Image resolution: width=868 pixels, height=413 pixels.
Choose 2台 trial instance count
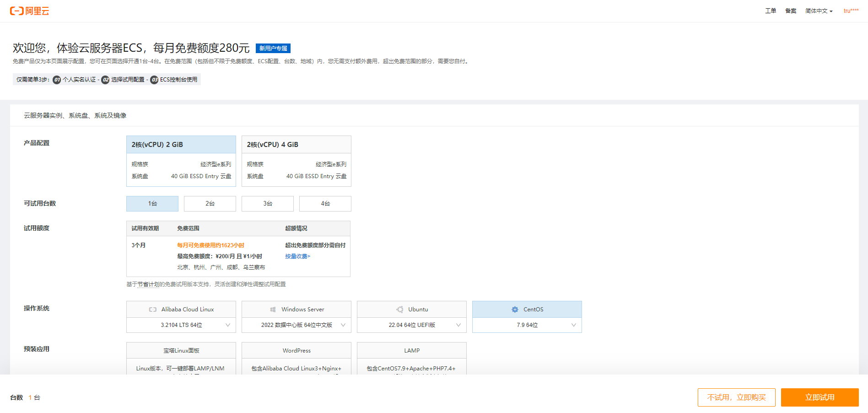pos(210,204)
